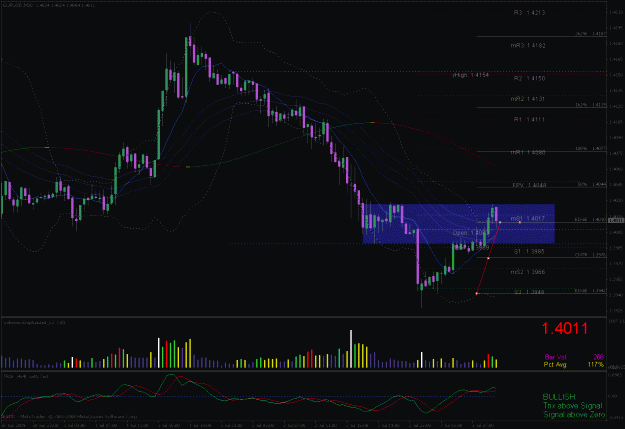Viewport: 625px width, 429px height.
Task: Click the Pct Avg label
Action: click(x=555, y=364)
